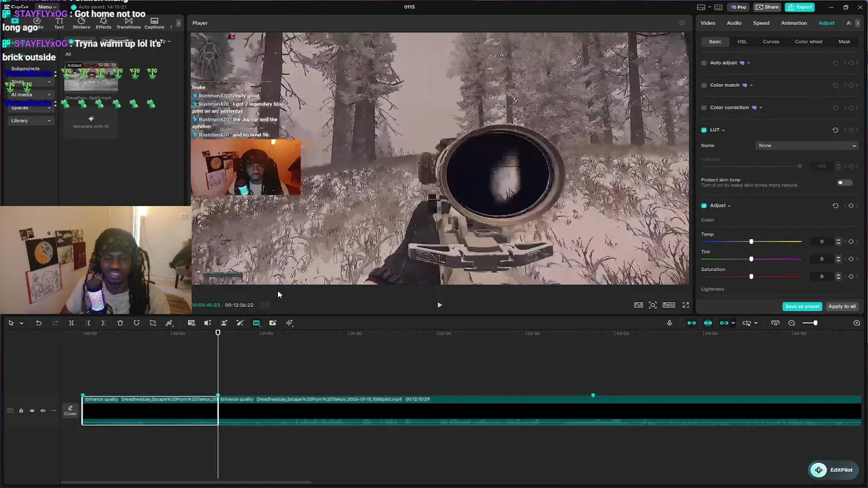This screenshot has height=488, width=868.
Task: Reset the LUT section
Action: pyautogui.click(x=835, y=130)
